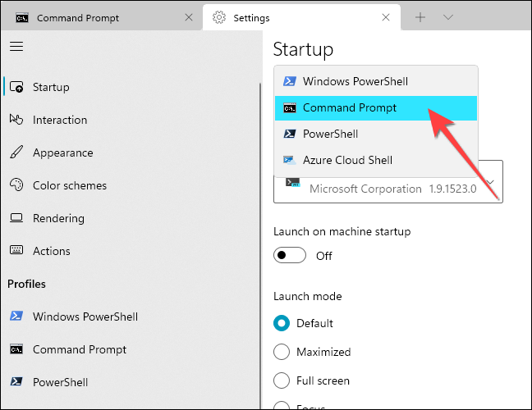Open Interaction settings in the sidebar
The width and height of the screenshot is (532, 410).
tap(59, 120)
